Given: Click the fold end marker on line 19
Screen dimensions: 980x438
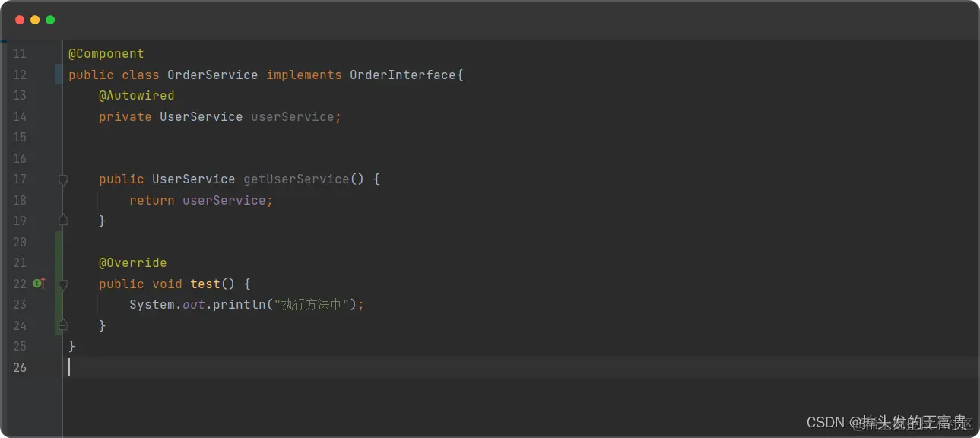Looking at the screenshot, I should point(63,221).
